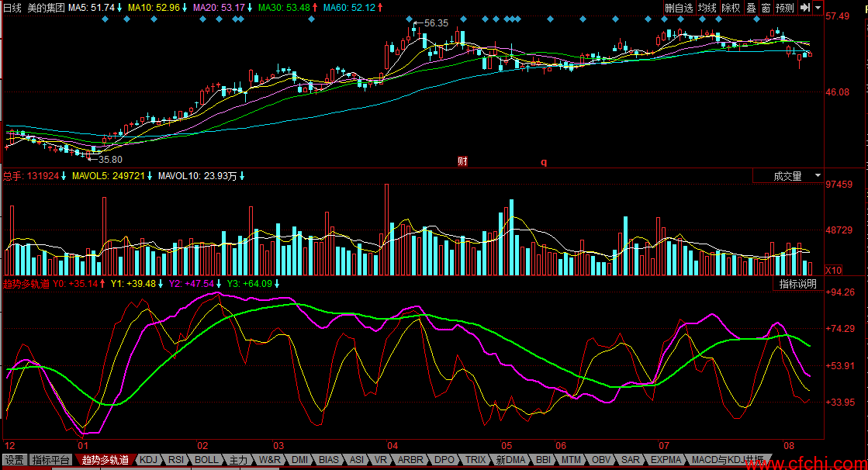Switch to the EXPMA indicator tab

tap(666, 460)
